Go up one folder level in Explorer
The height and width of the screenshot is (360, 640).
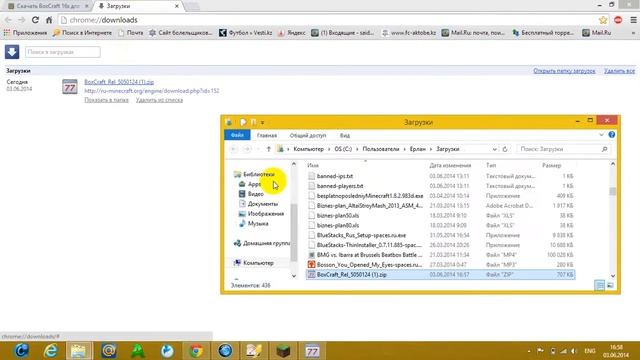tap(269, 149)
